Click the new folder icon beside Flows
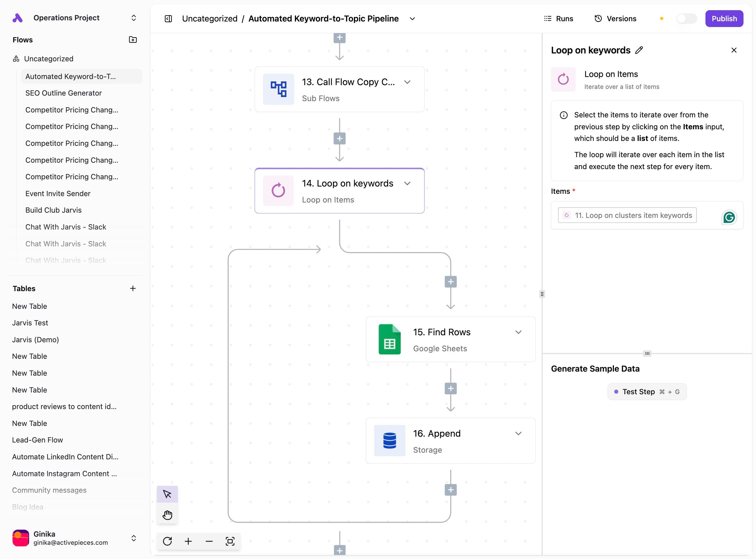 click(x=133, y=40)
